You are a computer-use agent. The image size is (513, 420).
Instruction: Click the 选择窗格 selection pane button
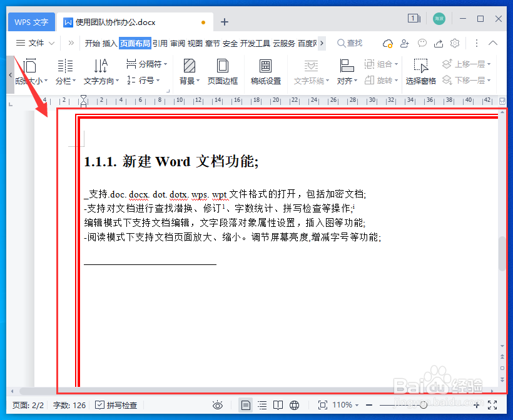click(421, 72)
